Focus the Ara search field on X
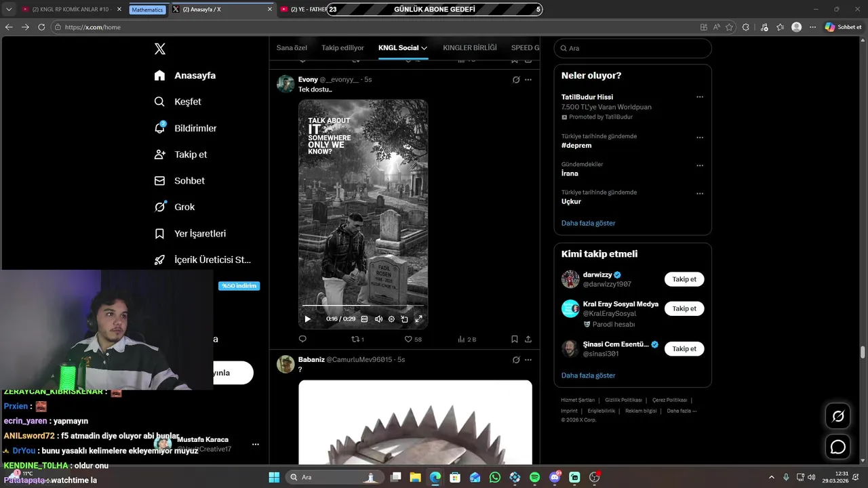Viewport: 868px width, 488px height. (x=633, y=48)
